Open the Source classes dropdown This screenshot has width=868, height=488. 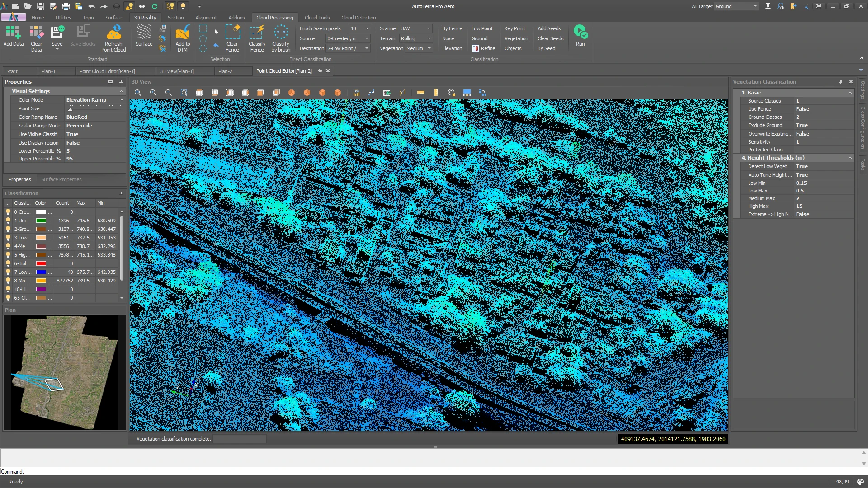pyautogui.click(x=367, y=38)
